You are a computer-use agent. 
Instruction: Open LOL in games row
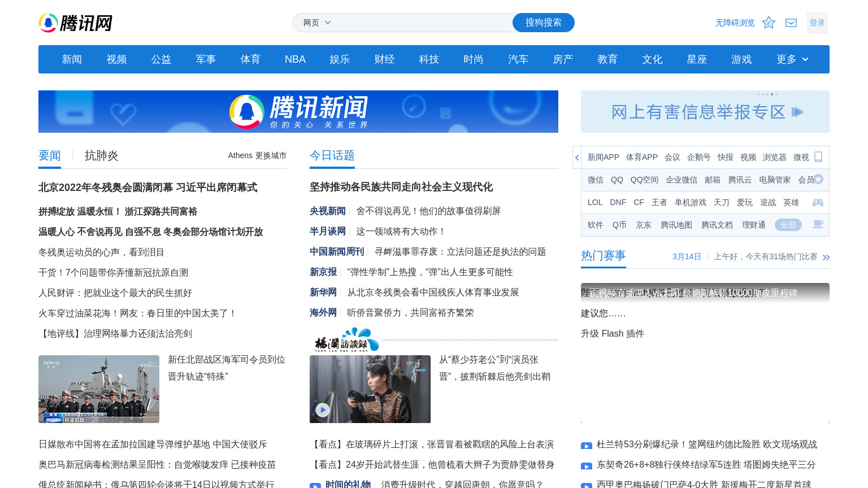point(595,202)
